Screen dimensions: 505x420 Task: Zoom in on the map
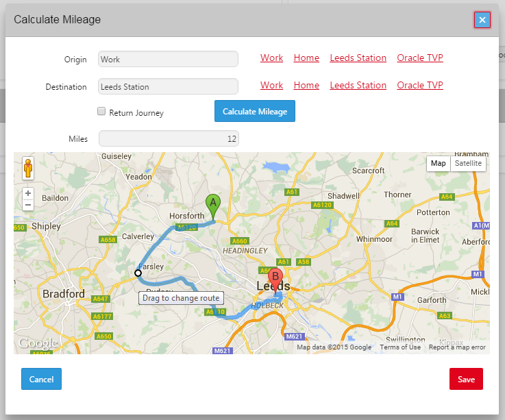coord(28,193)
